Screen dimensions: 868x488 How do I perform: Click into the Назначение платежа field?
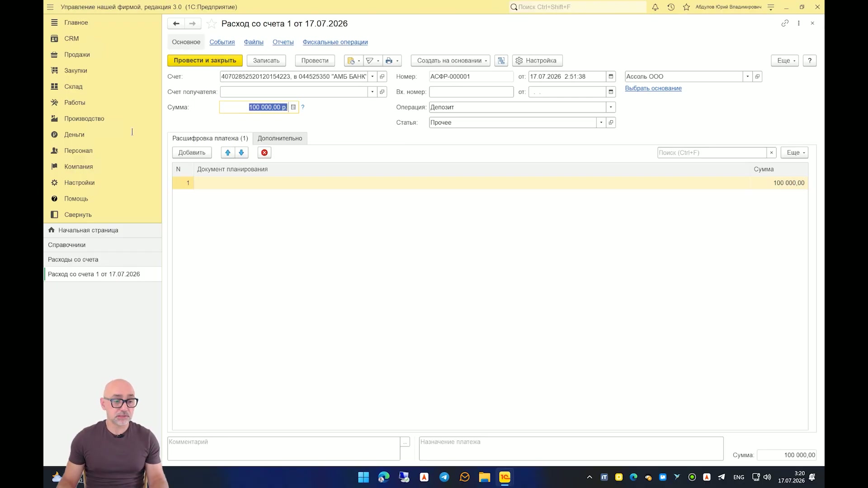571,448
